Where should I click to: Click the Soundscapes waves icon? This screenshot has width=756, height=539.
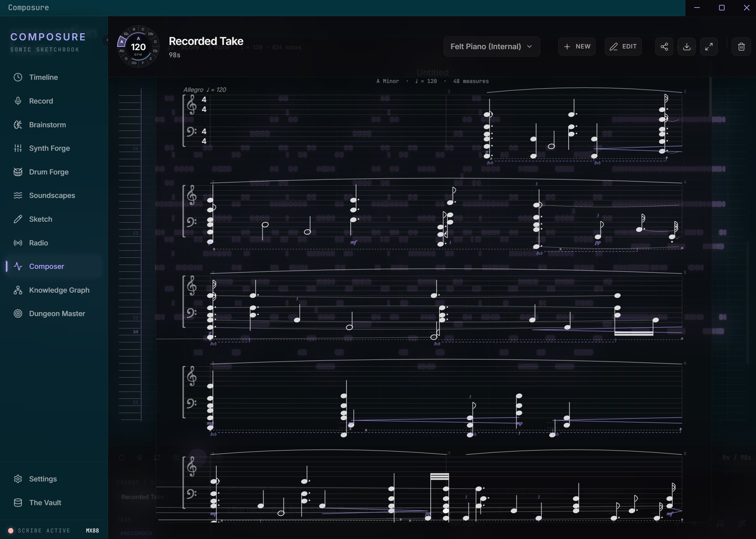pos(18,196)
